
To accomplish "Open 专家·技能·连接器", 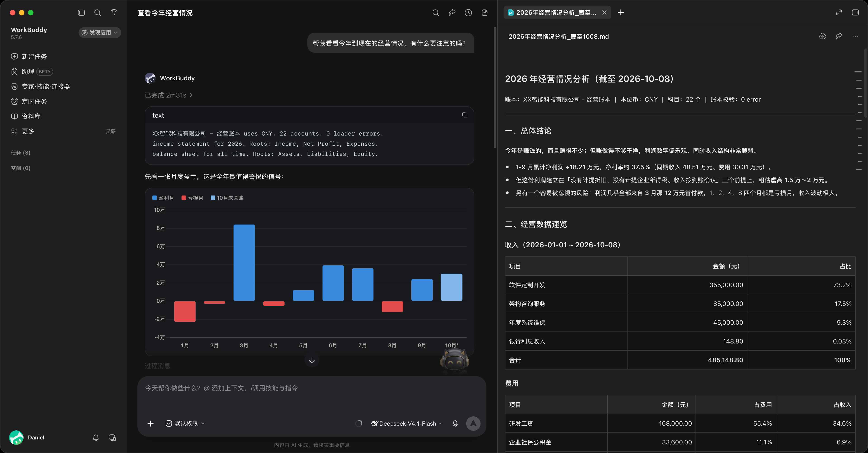I will (40, 86).
